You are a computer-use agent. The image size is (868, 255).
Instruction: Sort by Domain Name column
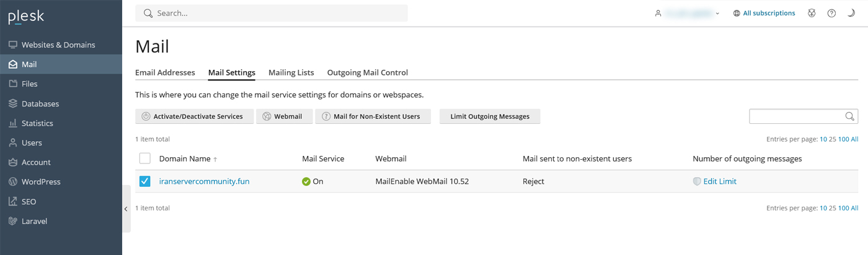click(185, 159)
